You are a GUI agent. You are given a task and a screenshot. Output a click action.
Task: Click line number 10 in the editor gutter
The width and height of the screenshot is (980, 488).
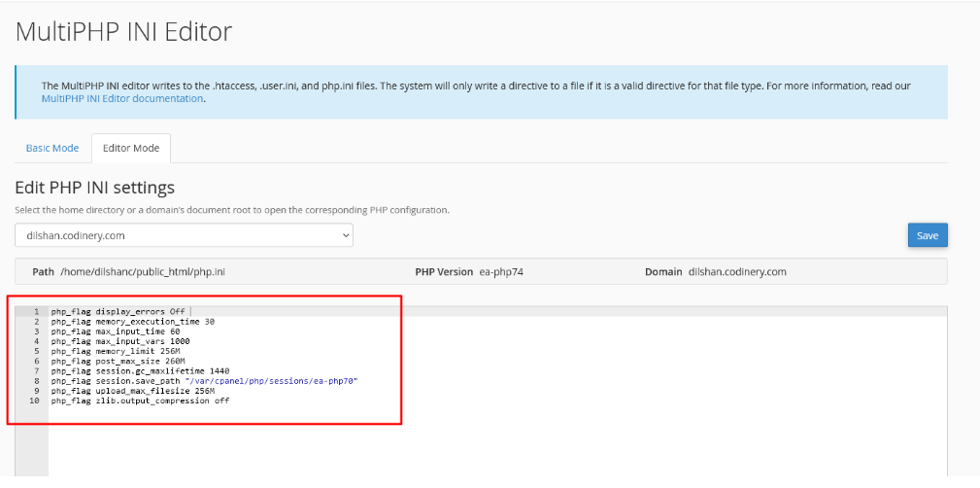coord(33,401)
